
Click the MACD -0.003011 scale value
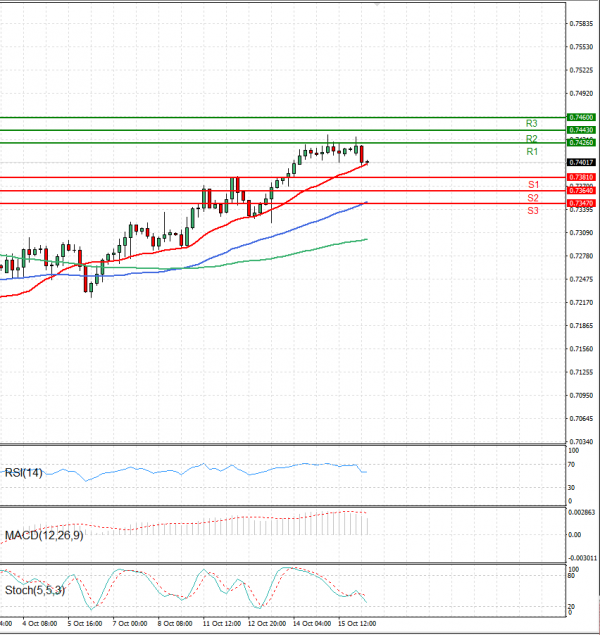click(582, 558)
